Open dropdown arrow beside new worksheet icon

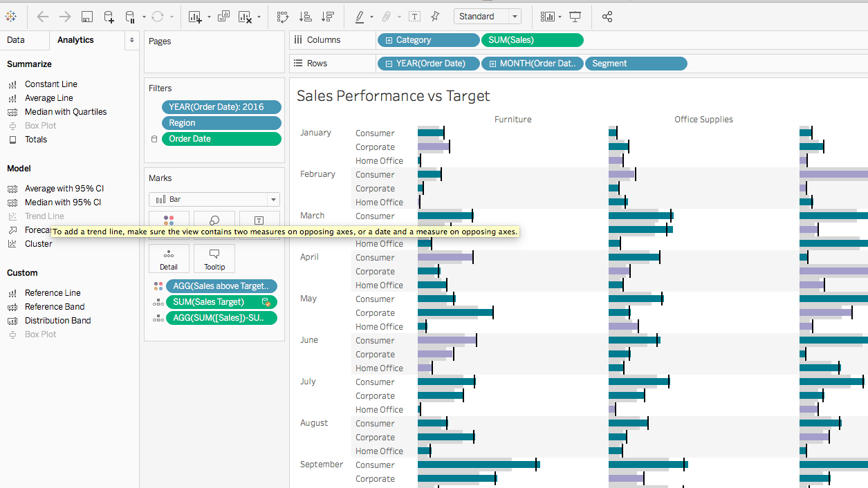pyautogui.click(x=208, y=17)
